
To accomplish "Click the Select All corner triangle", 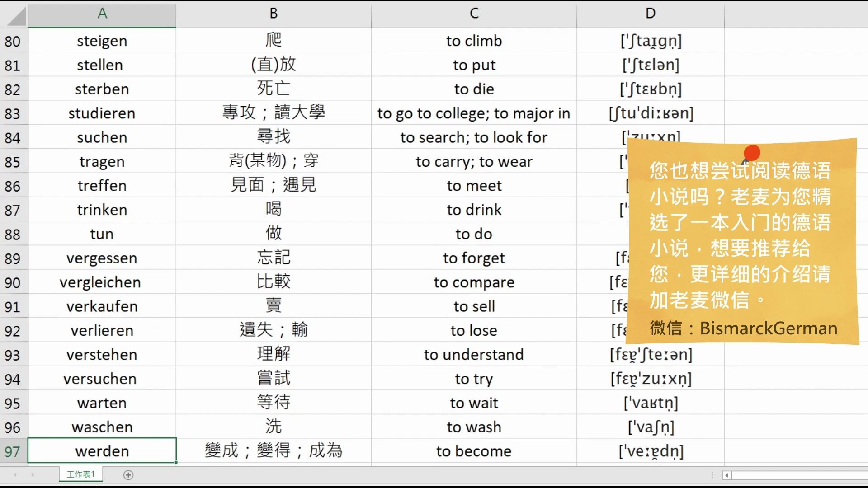I will click(16, 16).
